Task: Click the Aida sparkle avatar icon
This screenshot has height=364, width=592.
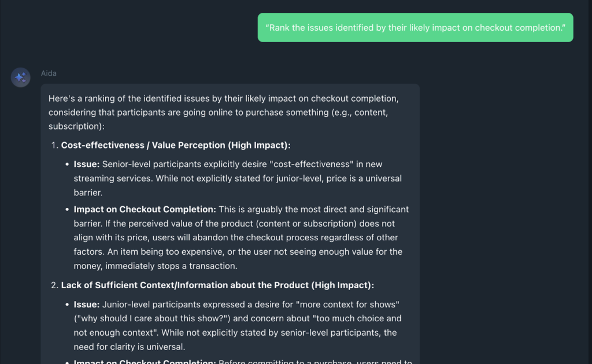Action: (21, 77)
